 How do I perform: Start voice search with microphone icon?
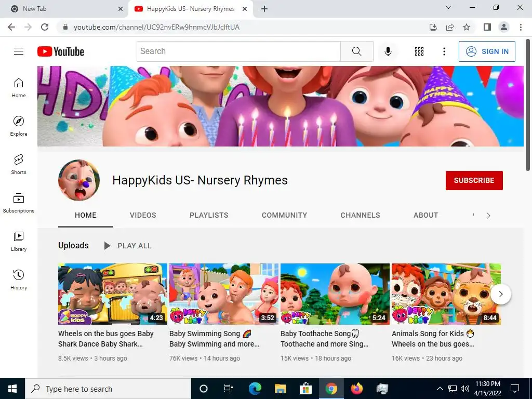388,51
